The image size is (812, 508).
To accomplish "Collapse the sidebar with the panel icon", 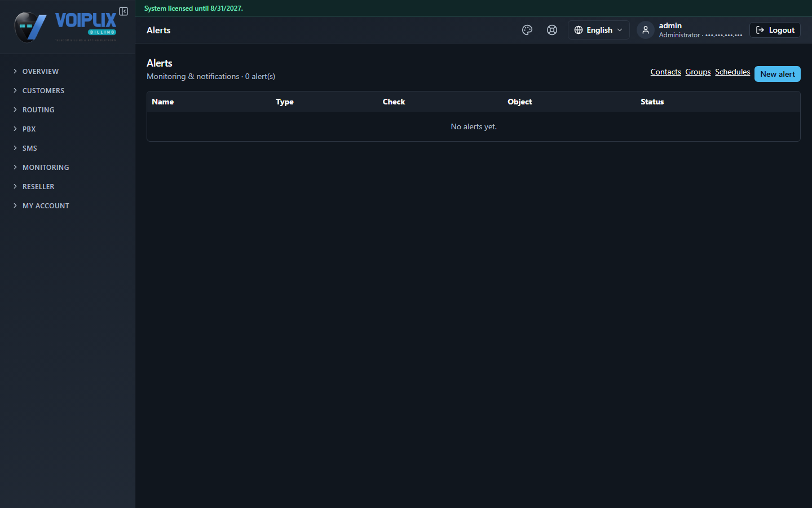I will [123, 11].
